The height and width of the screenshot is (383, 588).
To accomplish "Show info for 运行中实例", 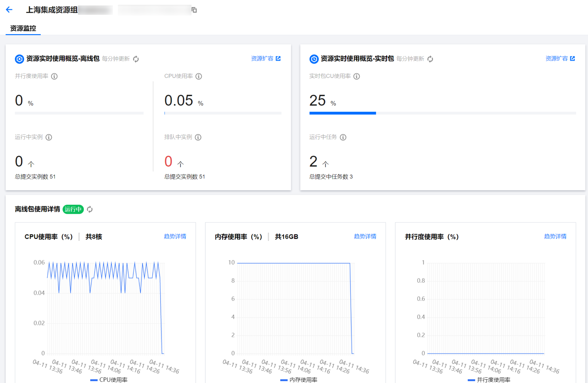I will tap(49, 137).
